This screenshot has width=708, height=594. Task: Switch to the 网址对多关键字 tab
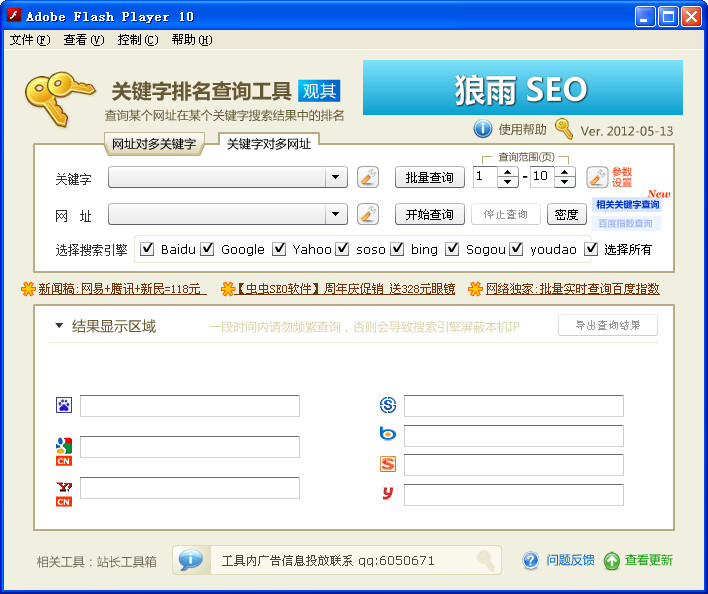pos(153,144)
